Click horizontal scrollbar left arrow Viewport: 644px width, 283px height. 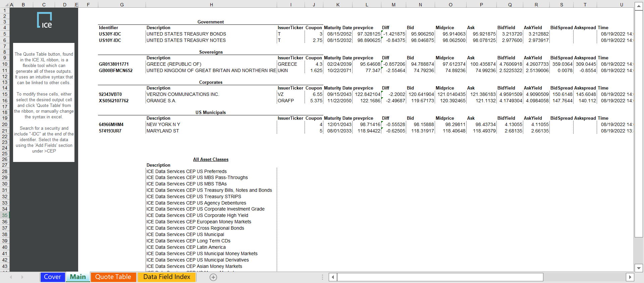(333, 277)
